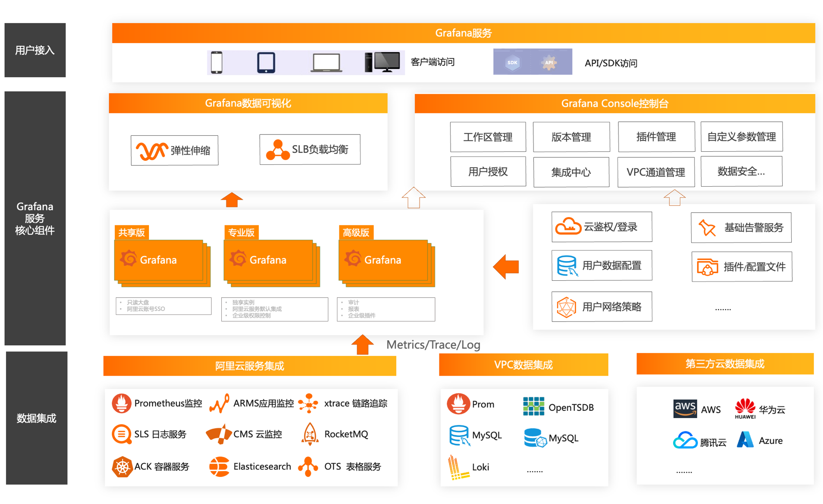Click the 插件/配置文件 folder icon
This screenshot has width=823, height=504.
click(707, 267)
